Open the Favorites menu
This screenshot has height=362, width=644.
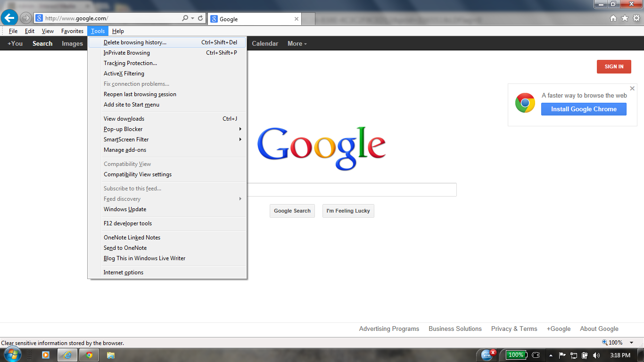point(72,31)
